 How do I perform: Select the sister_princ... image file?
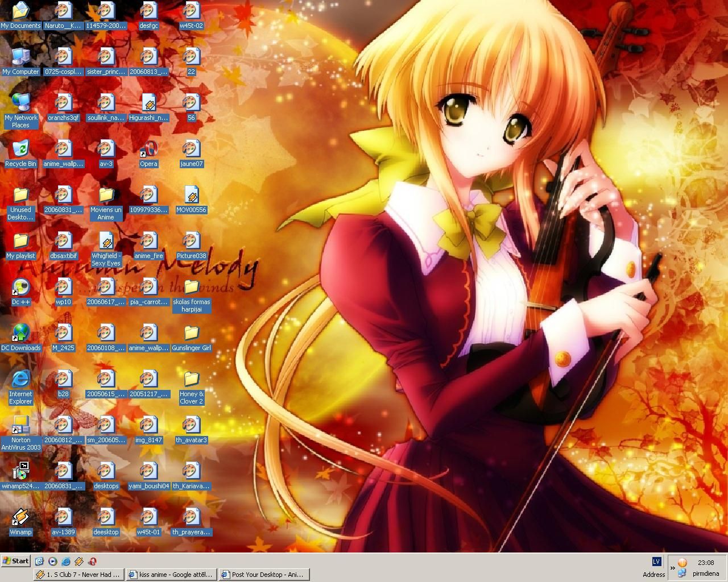click(x=106, y=61)
